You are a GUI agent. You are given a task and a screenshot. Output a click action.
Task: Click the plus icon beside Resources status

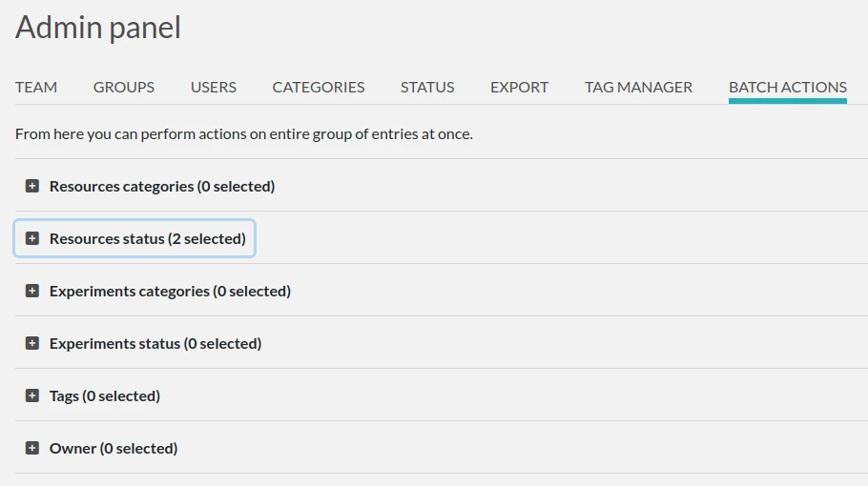32,238
